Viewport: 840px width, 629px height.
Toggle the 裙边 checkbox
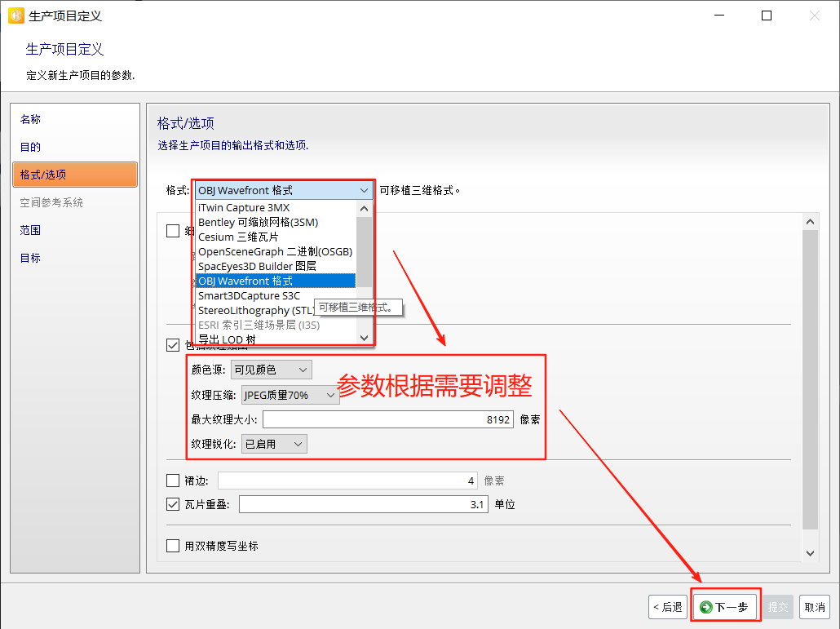tap(173, 481)
